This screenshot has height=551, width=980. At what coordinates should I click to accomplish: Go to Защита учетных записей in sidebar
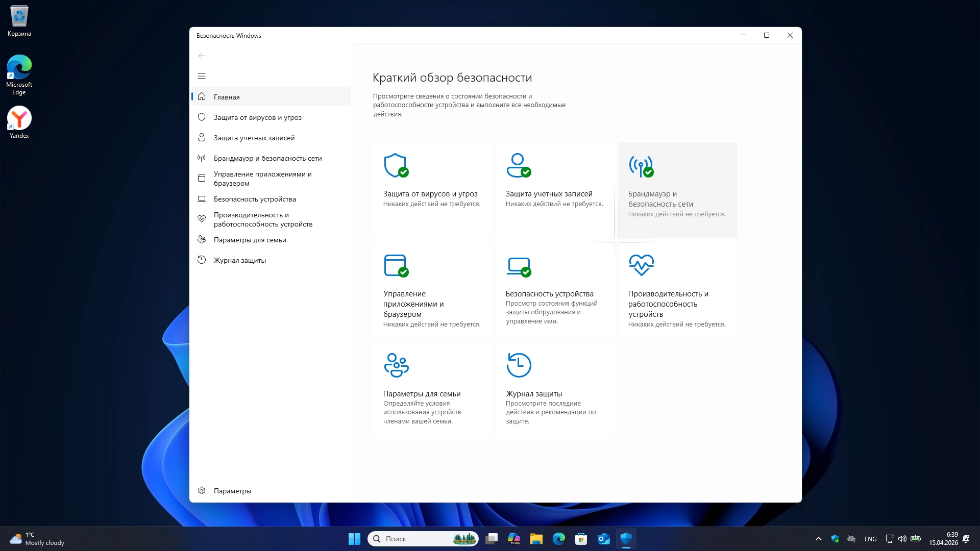[x=254, y=138]
